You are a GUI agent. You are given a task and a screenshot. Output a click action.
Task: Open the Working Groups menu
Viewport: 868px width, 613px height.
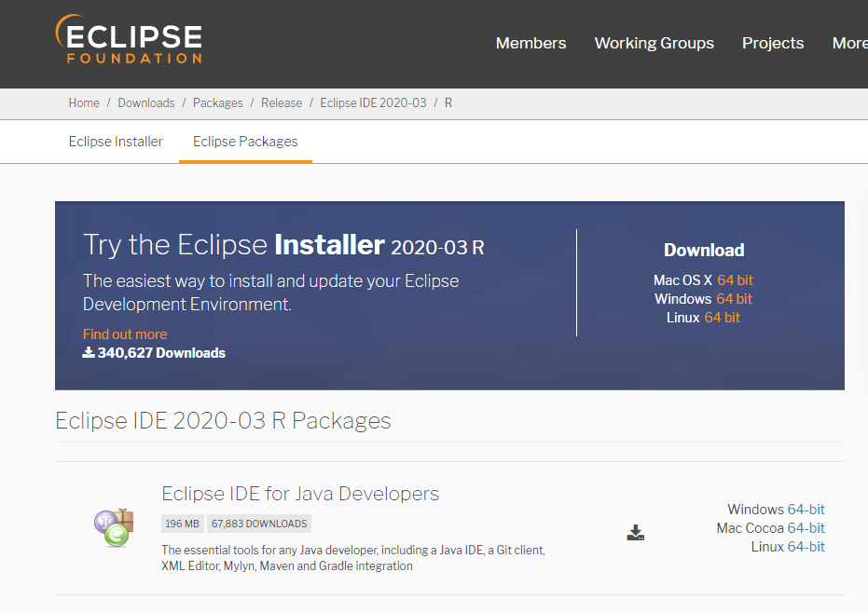click(654, 43)
